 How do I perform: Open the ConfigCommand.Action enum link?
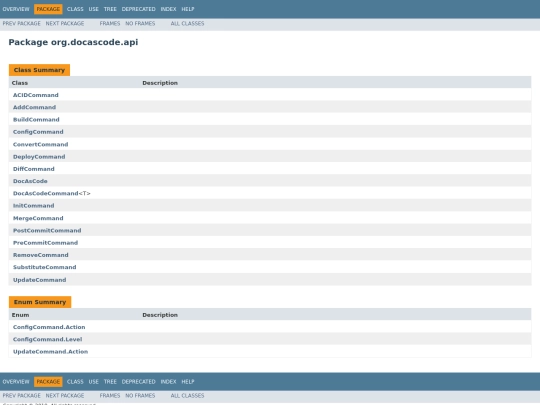point(49,327)
